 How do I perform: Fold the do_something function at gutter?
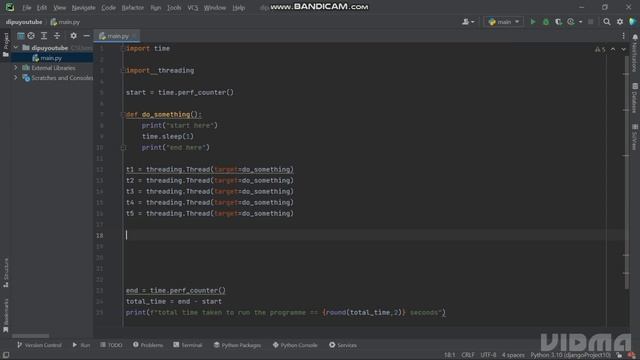(x=123, y=115)
